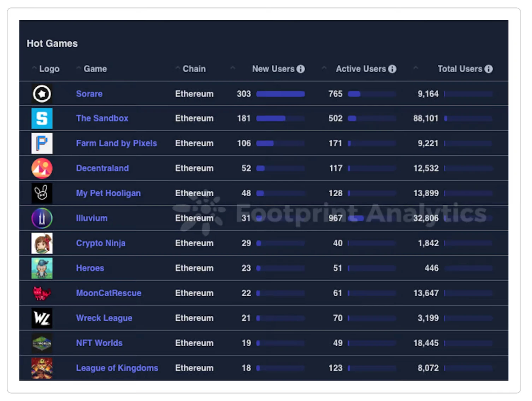
Task: Open the Sorare game link
Action: pos(89,94)
